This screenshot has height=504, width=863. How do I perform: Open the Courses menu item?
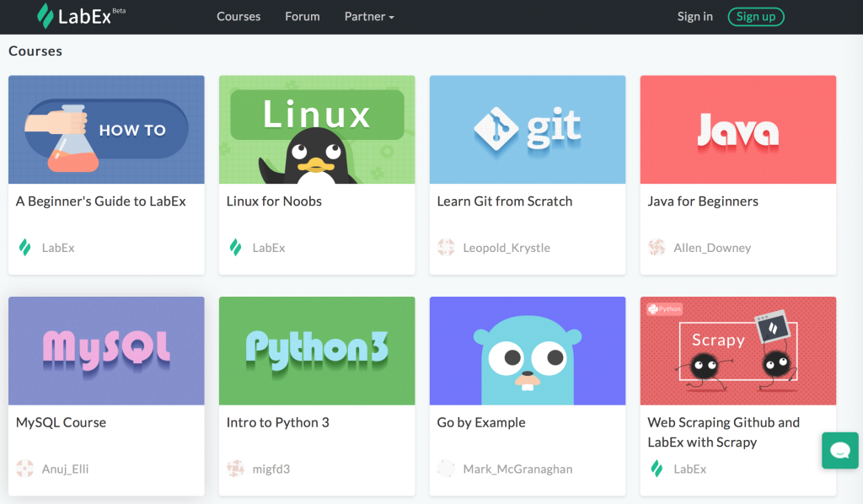(239, 17)
